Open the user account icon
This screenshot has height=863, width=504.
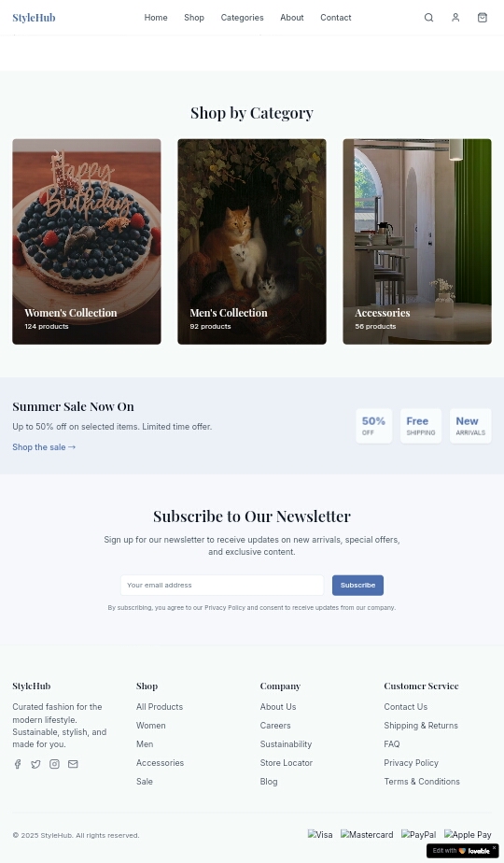455,18
